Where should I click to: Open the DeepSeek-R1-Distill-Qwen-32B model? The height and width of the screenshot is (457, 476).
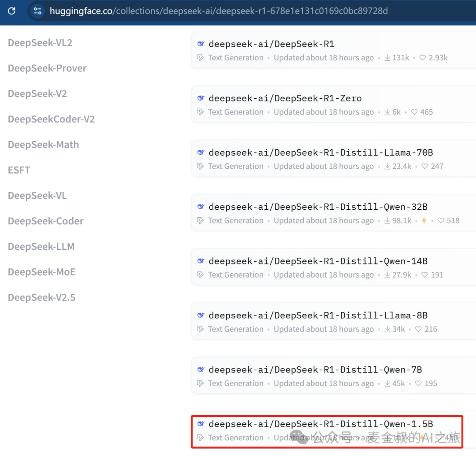[318, 207]
